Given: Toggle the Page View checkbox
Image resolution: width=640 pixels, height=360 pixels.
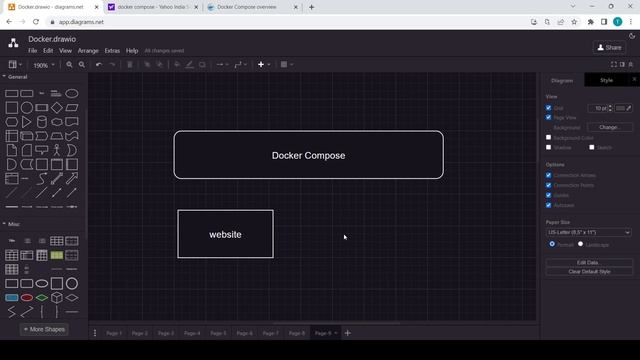Looking at the screenshot, I should (549, 117).
